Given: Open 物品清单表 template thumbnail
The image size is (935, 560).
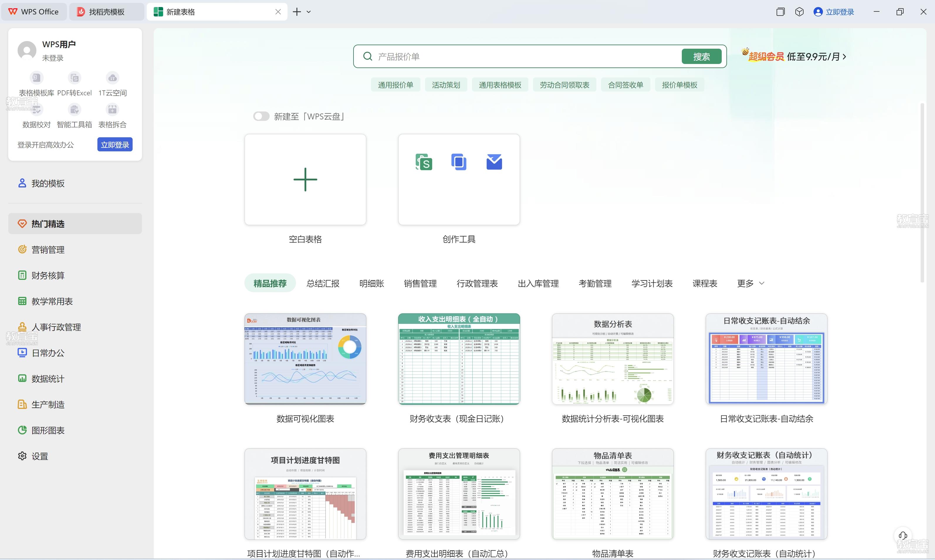Looking at the screenshot, I should pyautogui.click(x=613, y=494).
